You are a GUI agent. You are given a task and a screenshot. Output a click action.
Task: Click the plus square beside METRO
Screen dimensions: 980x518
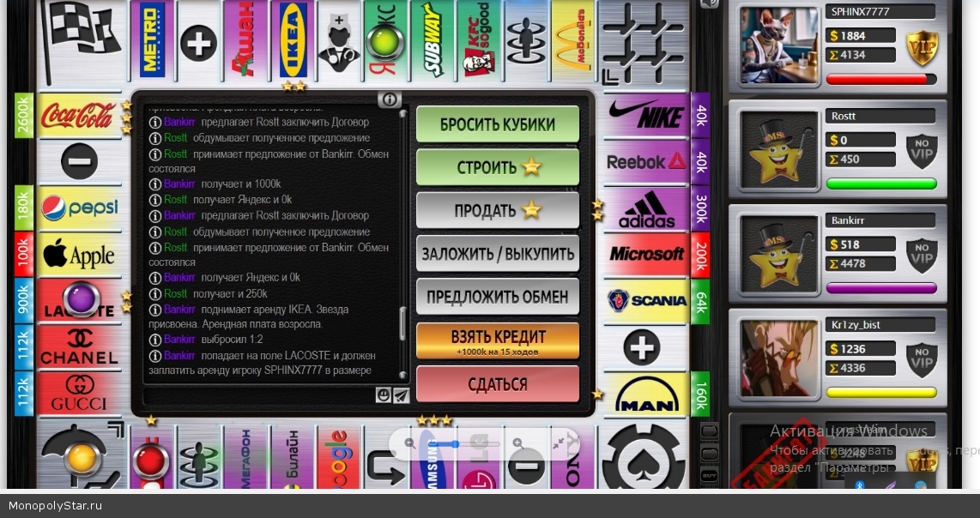[x=199, y=43]
